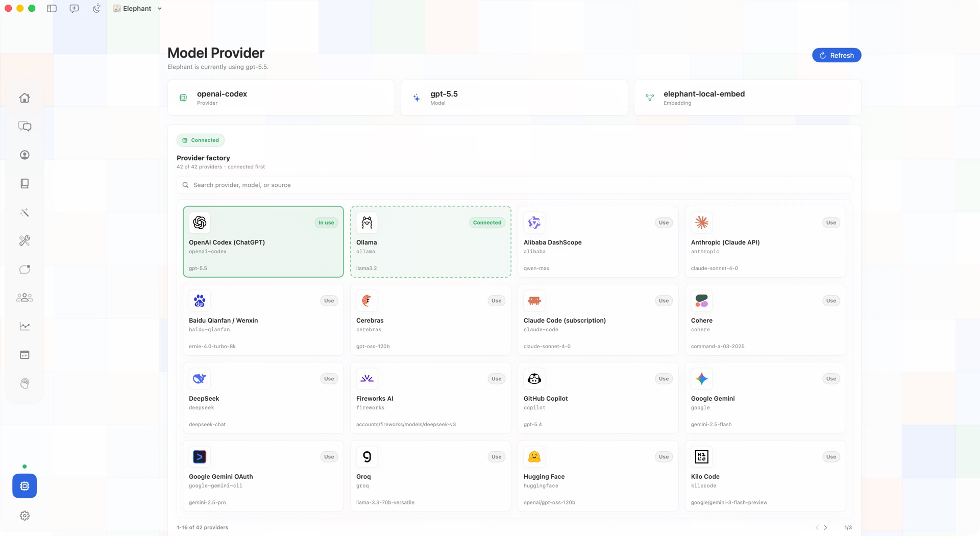Click the Kilo Code logo
The height and width of the screenshot is (536, 980).
pyautogui.click(x=702, y=457)
